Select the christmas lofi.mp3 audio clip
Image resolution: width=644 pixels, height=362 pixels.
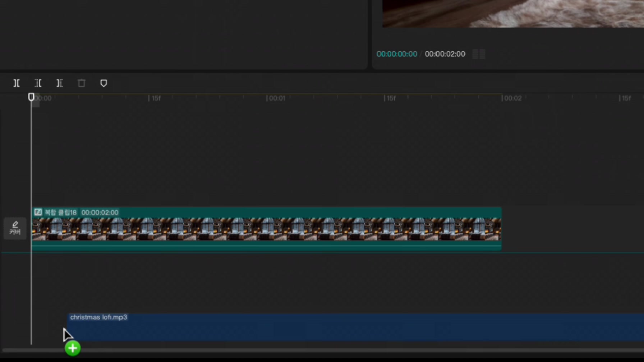(x=355, y=327)
